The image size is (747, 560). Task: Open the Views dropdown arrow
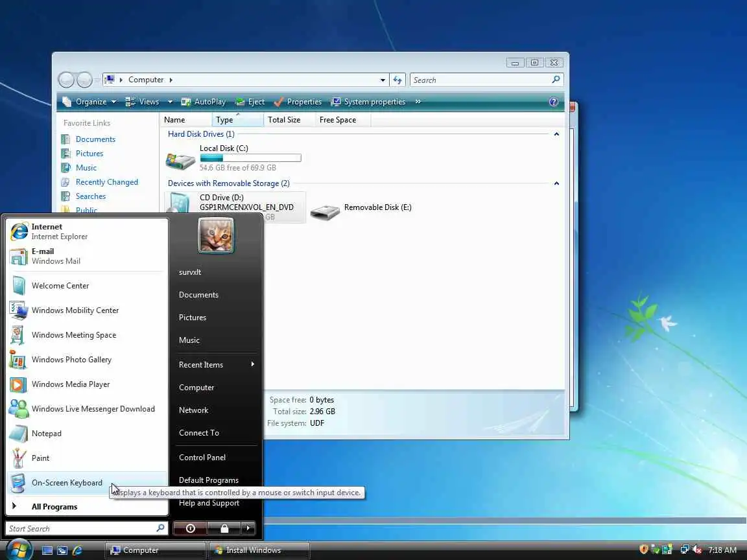170,102
